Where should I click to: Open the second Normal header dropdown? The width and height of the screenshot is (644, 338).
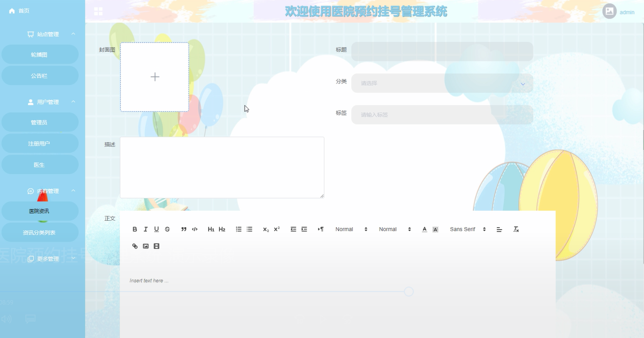[x=395, y=229]
